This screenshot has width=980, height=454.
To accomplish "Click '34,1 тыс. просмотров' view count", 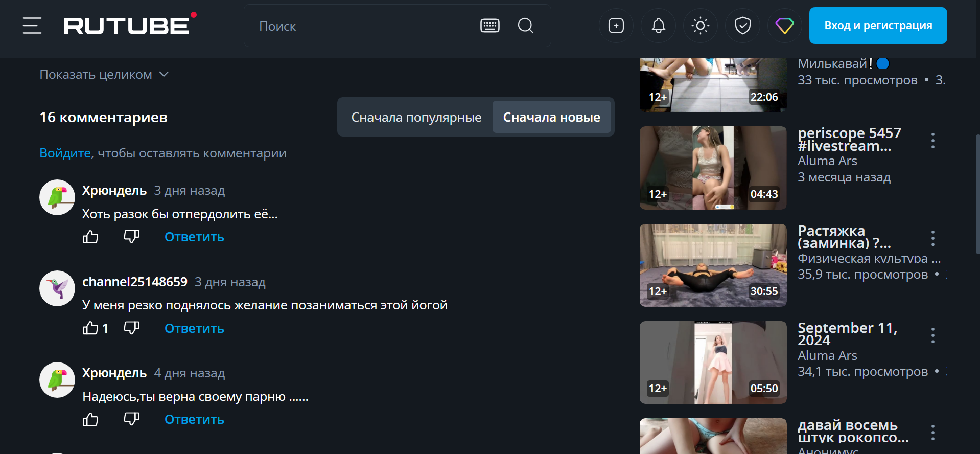I will pyautogui.click(x=863, y=372).
